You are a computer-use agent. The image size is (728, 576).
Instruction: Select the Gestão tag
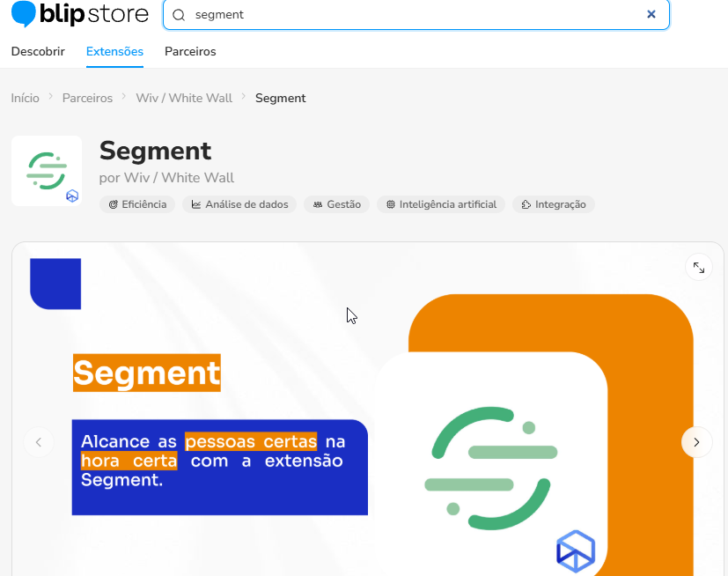336,204
